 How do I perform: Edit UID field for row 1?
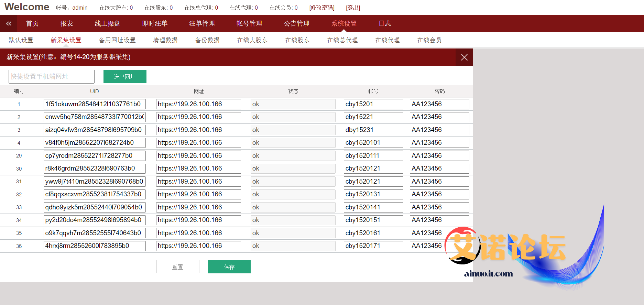pos(95,104)
